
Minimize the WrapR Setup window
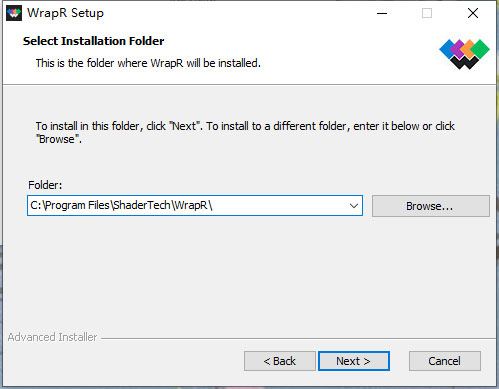point(382,13)
